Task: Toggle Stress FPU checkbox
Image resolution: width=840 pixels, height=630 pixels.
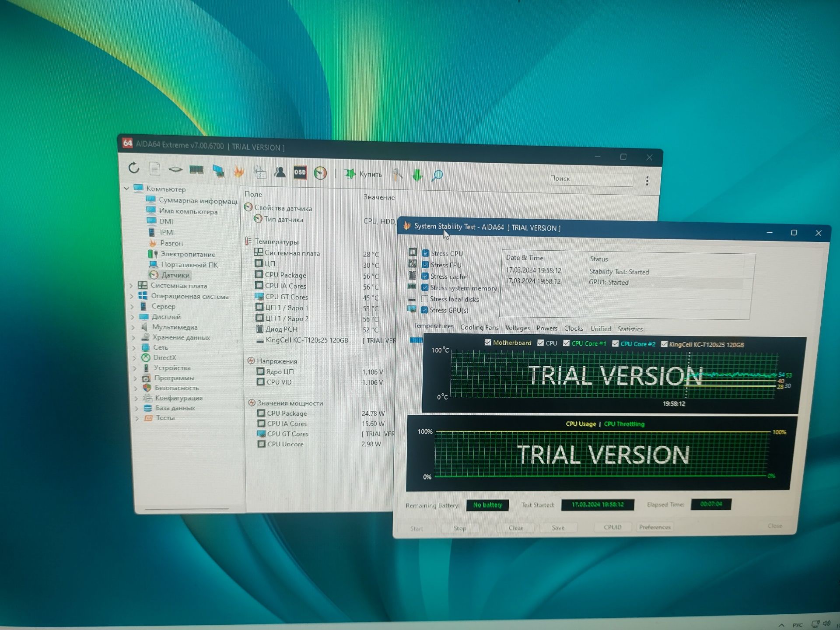Action: click(x=425, y=264)
